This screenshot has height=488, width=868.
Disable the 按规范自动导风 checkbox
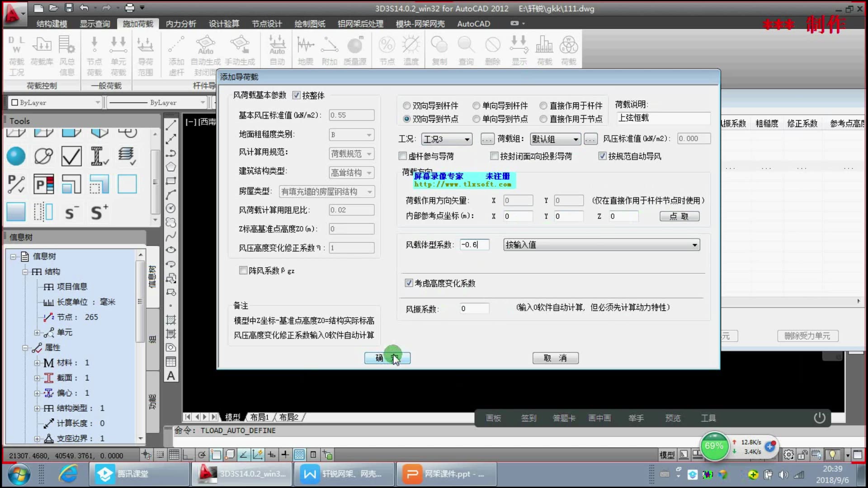click(x=603, y=155)
